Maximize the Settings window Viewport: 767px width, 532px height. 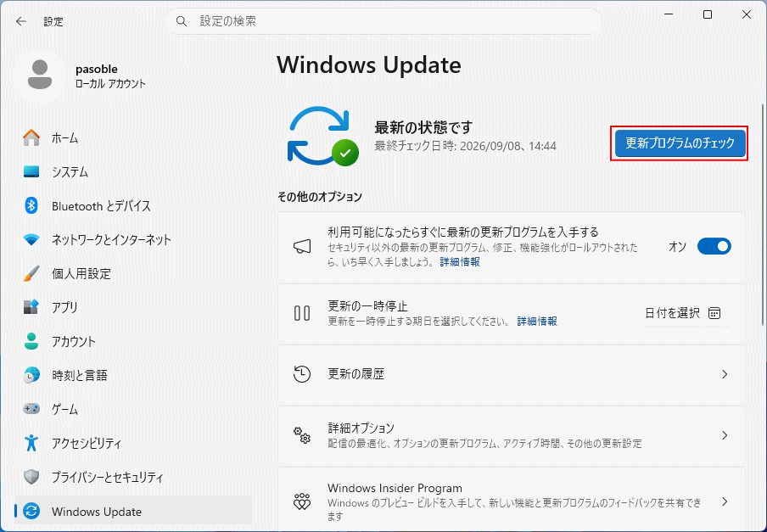click(x=708, y=14)
